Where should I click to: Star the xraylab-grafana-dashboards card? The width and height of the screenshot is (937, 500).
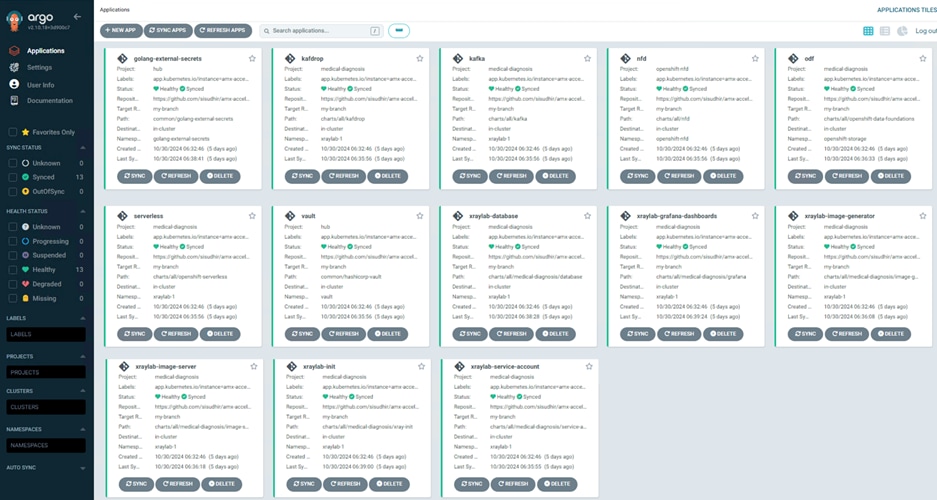[755, 216]
